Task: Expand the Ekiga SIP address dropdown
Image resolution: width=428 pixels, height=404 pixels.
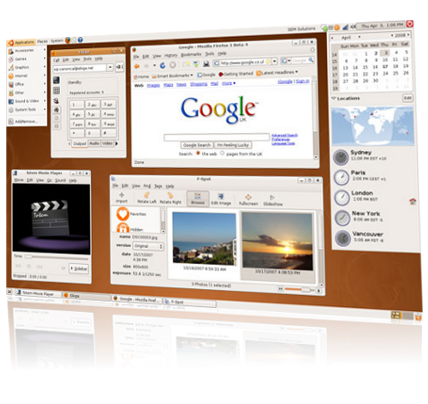Action: point(110,67)
